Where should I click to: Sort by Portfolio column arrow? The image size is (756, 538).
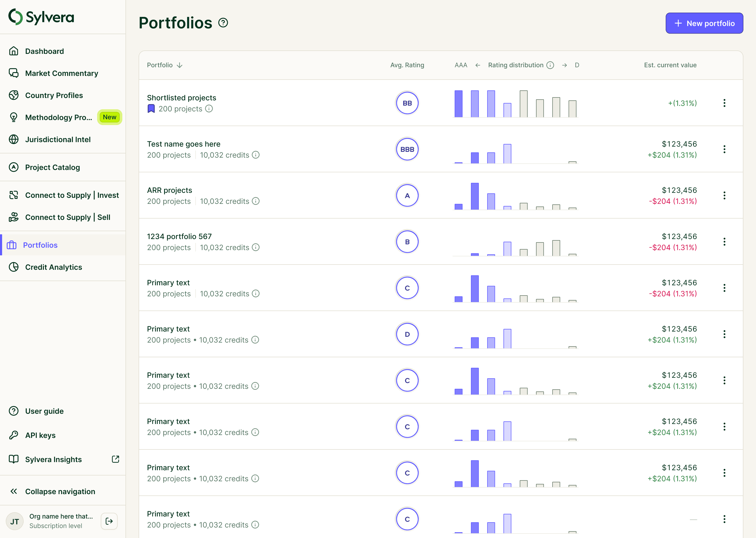click(180, 65)
